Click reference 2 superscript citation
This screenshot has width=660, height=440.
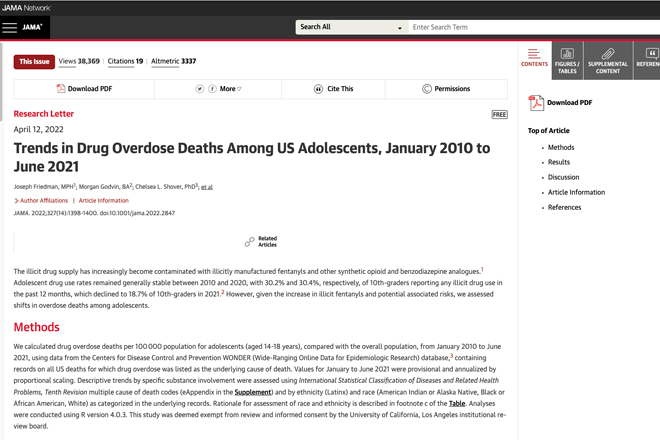pyautogui.click(x=223, y=292)
